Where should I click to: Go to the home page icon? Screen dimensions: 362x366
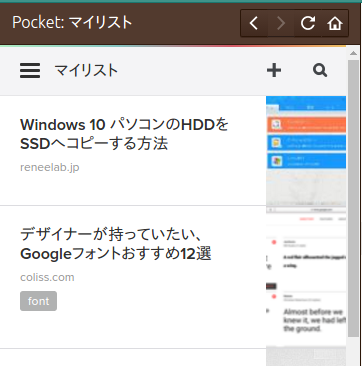point(335,23)
